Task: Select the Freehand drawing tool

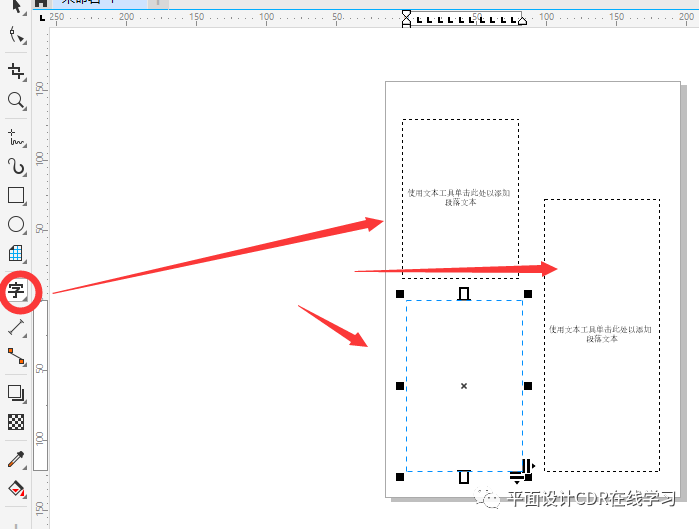Action: 16,138
